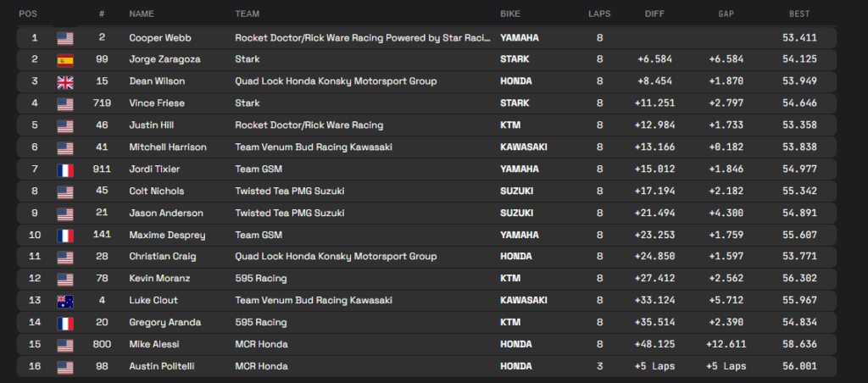This screenshot has width=868, height=383.
Task: Select rider name Mike Alessi
Action: 154,344
